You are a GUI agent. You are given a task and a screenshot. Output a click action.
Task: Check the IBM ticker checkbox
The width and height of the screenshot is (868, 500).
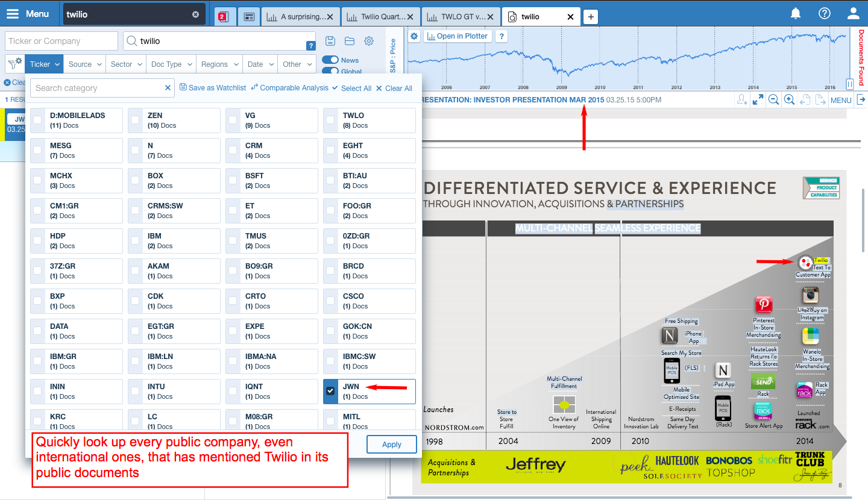(x=135, y=240)
